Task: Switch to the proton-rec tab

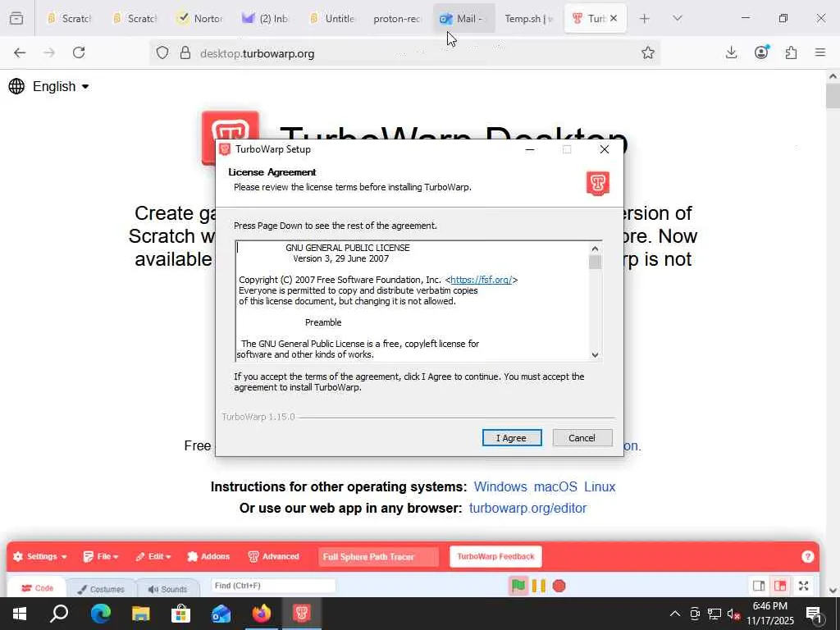Action: coord(397,19)
